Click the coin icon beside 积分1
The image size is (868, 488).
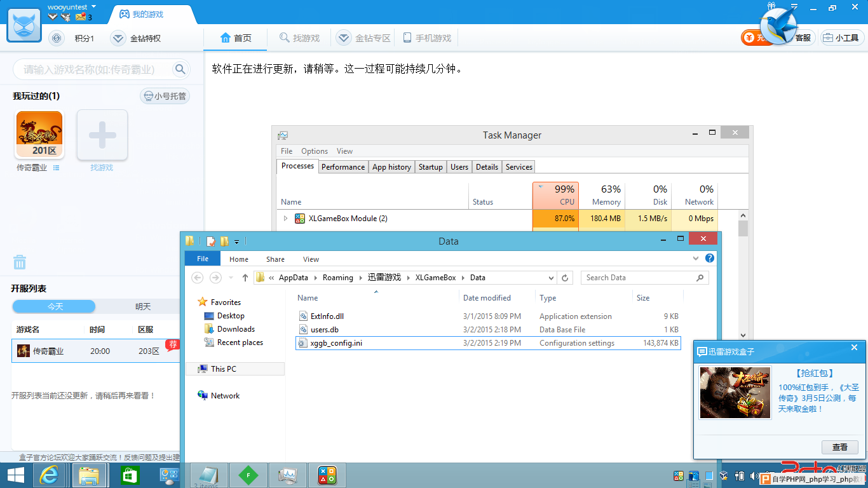point(57,39)
